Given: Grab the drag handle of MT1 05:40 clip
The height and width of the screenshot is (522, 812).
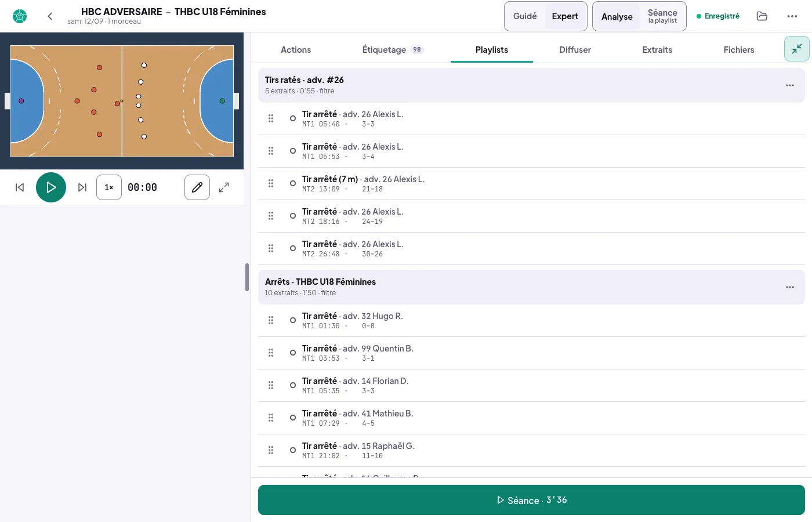Looking at the screenshot, I should point(271,118).
